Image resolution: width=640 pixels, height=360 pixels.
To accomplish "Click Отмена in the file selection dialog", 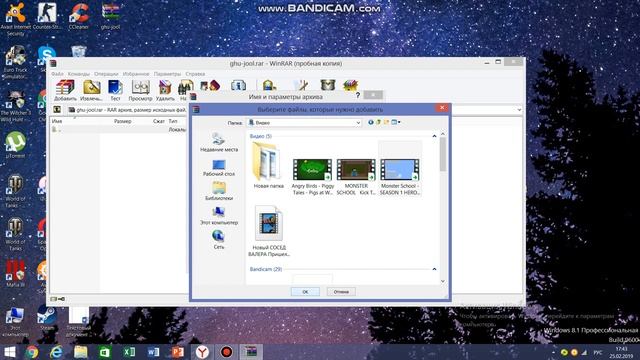I will pyautogui.click(x=341, y=292).
